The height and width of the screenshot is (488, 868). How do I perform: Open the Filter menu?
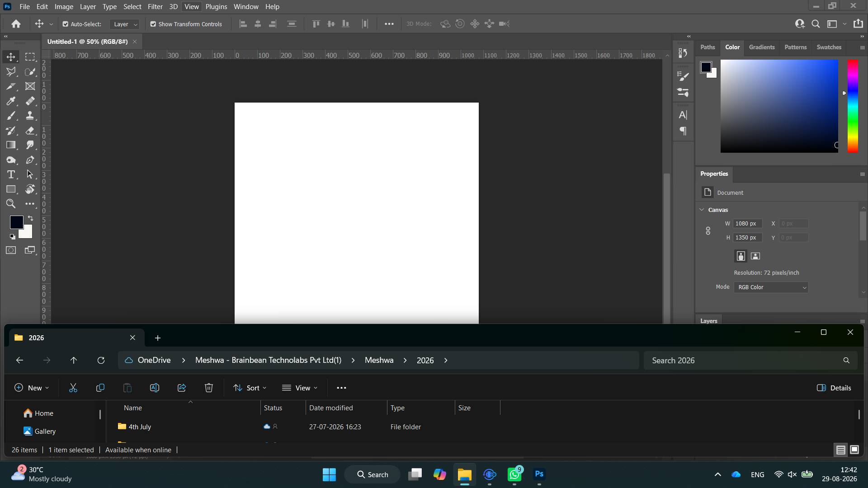pos(155,7)
